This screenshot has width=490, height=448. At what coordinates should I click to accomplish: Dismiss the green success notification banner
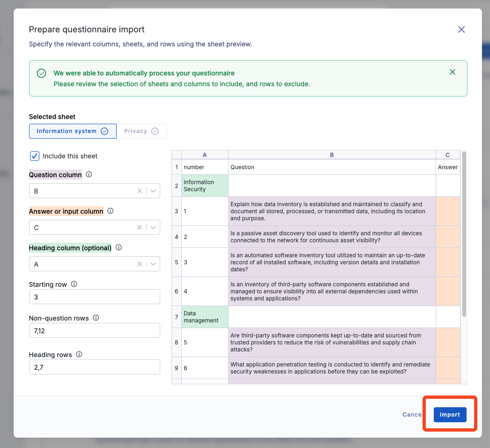pos(452,72)
